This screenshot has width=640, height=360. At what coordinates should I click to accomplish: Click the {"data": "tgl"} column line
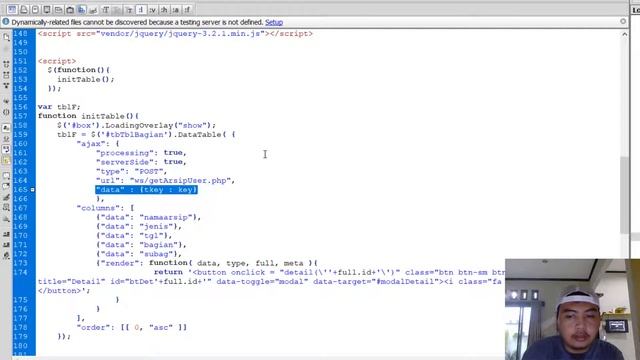point(134,236)
